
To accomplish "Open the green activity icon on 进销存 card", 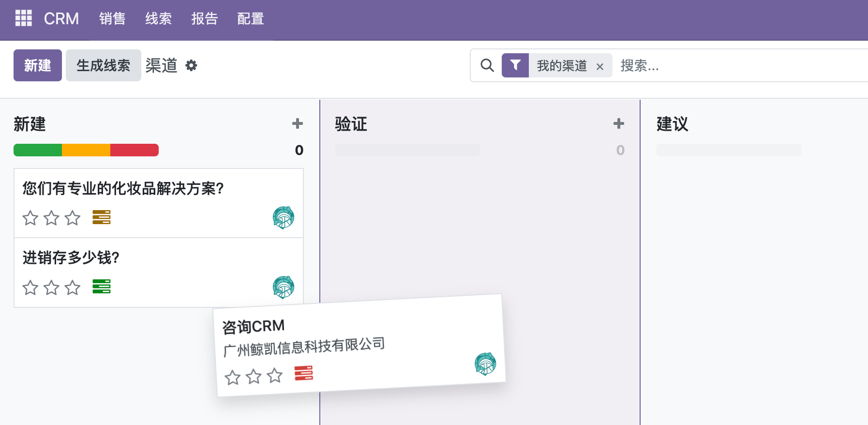I will tap(102, 287).
